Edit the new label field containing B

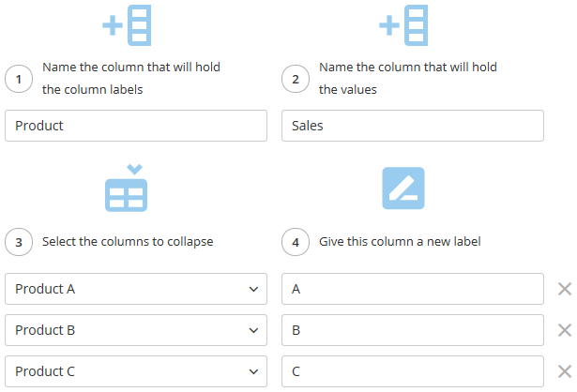tap(413, 330)
